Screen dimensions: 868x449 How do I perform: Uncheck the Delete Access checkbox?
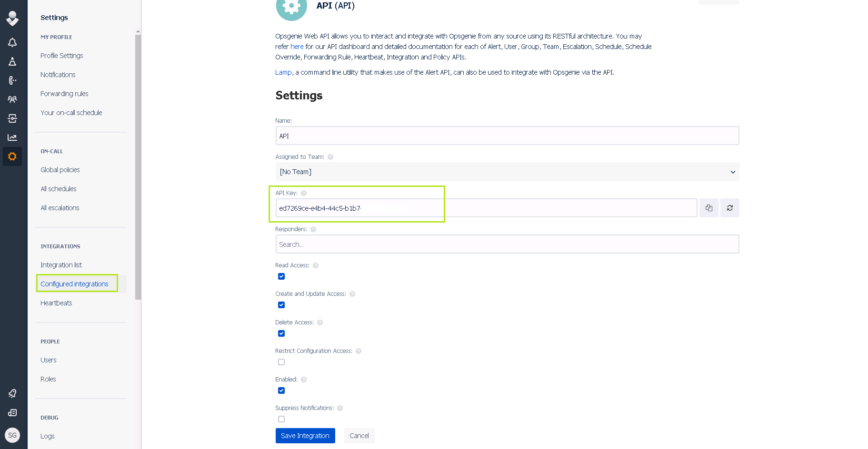[281, 333]
